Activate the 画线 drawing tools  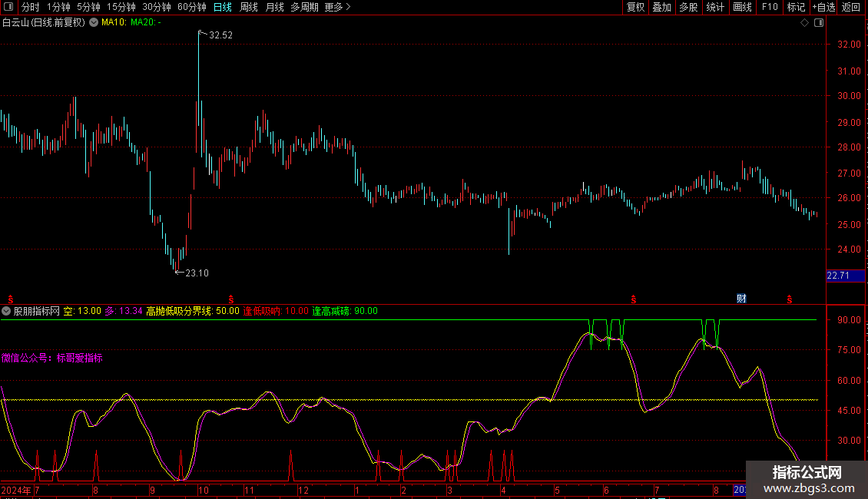click(742, 7)
